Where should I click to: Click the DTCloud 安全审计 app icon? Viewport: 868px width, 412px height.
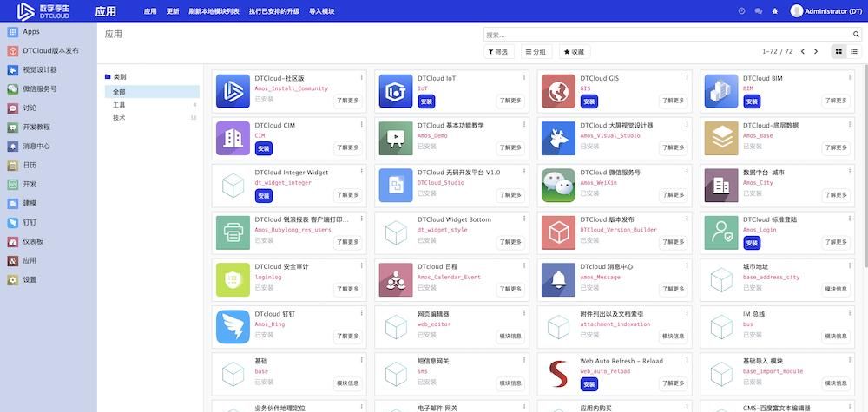click(x=233, y=280)
